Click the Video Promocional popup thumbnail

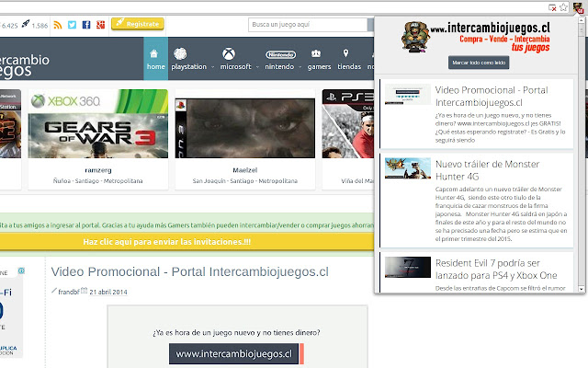tap(408, 94)
